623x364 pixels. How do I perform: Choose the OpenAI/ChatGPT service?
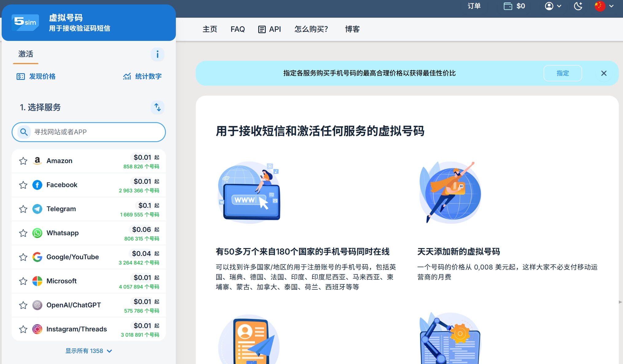coord(73,305)
